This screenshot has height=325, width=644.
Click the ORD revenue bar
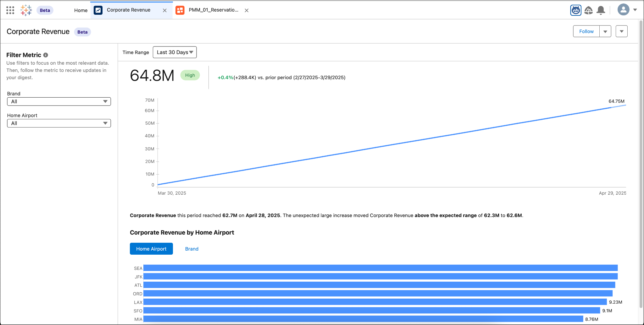tap(378, 293)
